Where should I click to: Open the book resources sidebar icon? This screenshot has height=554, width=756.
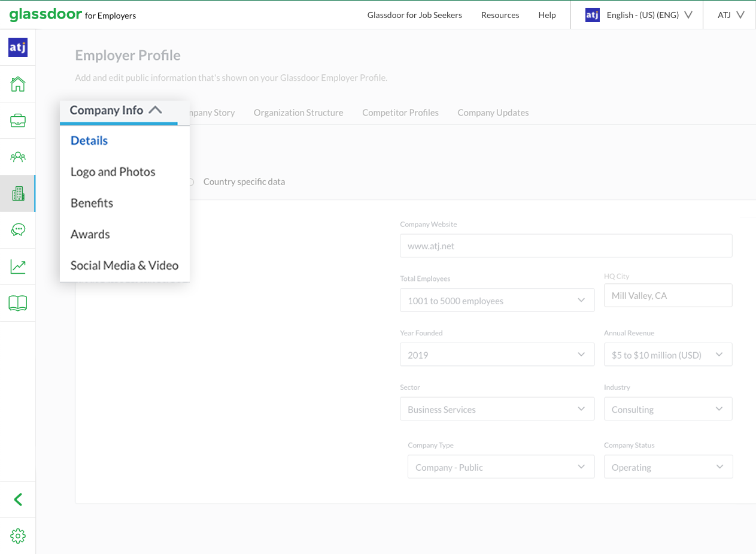point(18,303)
